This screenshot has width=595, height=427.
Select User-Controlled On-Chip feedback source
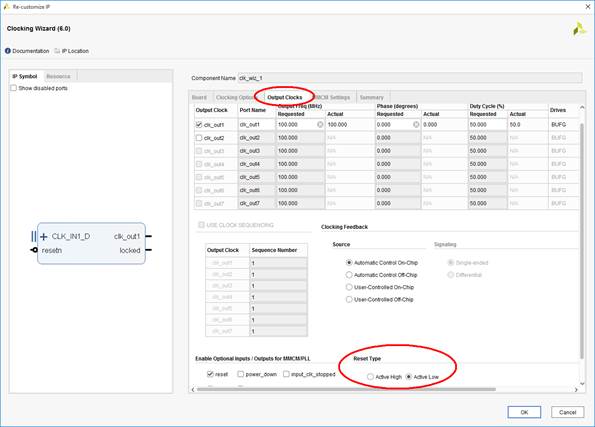click(349, 287)
